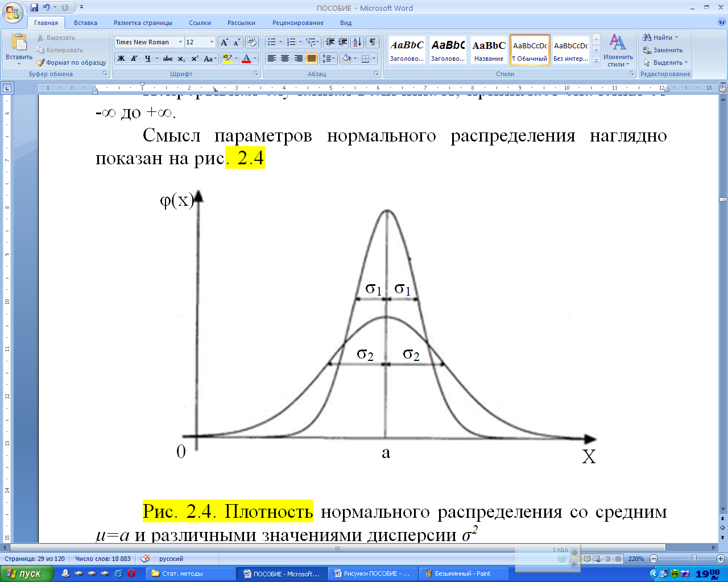Toggle strikethrough abc formatting
The height and width of the screenshot is (582, 728).
[x=168, y=58]
